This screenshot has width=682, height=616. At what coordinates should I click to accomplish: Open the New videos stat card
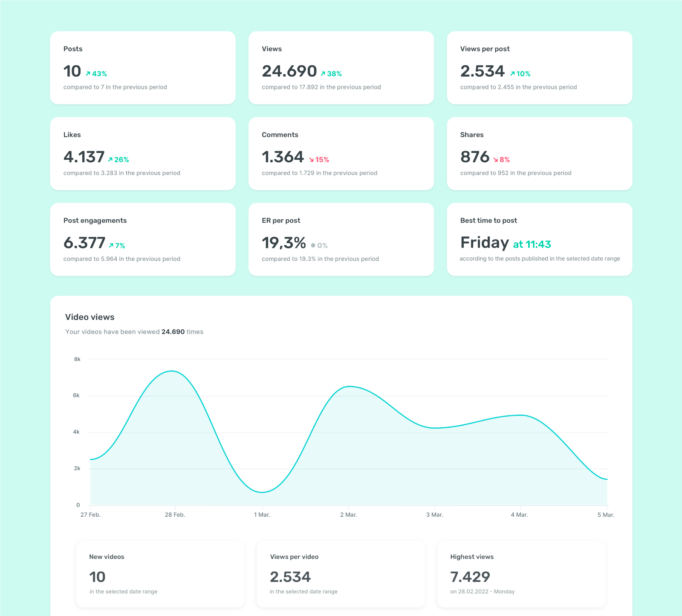pyautogui.click(x=160, y=574)
